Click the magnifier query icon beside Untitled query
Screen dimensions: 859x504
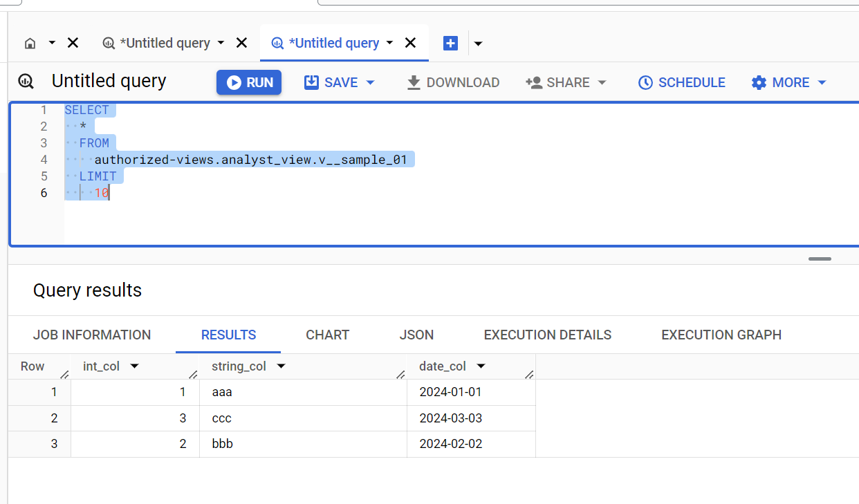click(26, 82)
